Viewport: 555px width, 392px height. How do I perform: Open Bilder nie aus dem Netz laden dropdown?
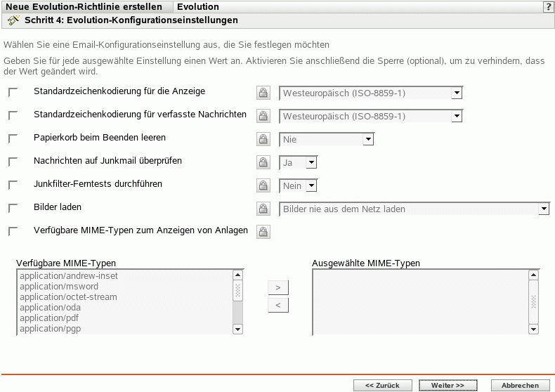(x=414, y=209)
